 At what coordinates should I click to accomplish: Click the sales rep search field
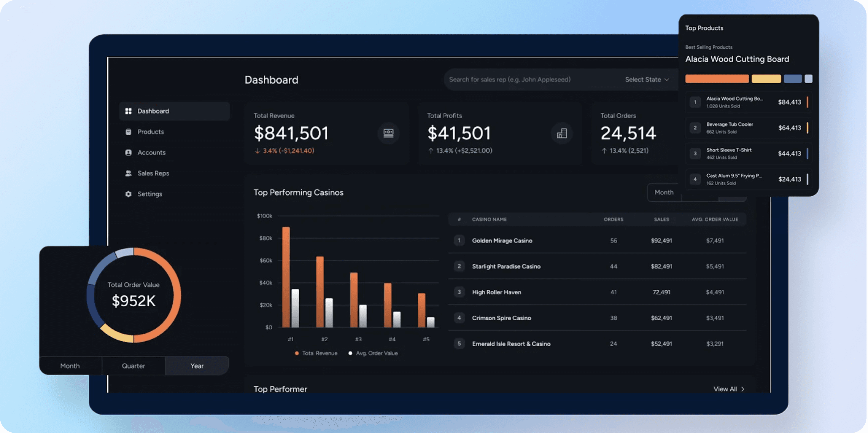coord(511,79)
